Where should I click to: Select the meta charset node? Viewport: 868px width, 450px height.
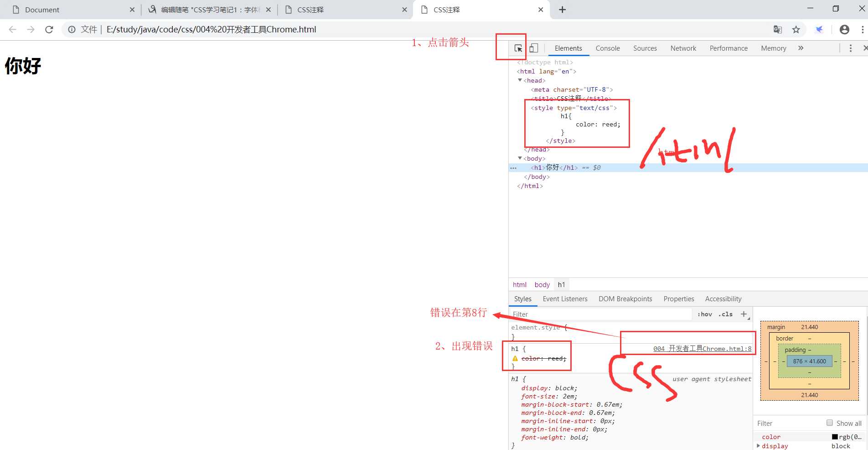(572, 89)
